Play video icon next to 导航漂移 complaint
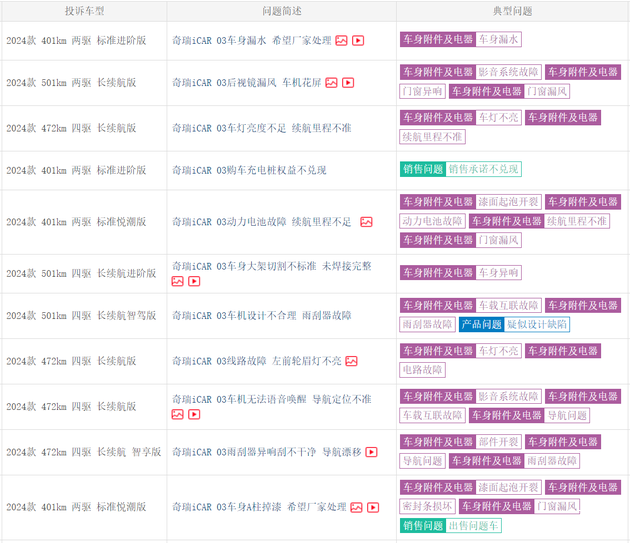The image size is (630, 543). tap(371, 452)
